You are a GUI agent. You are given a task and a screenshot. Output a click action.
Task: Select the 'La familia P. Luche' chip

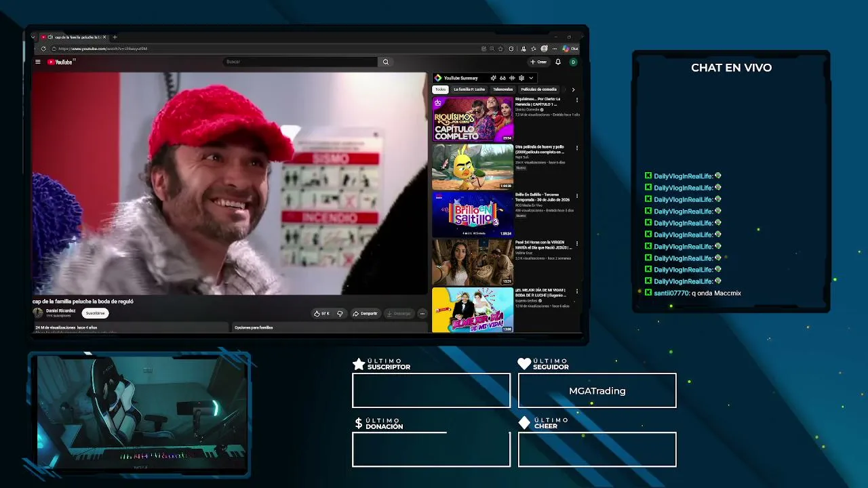(x=469, y=89)
